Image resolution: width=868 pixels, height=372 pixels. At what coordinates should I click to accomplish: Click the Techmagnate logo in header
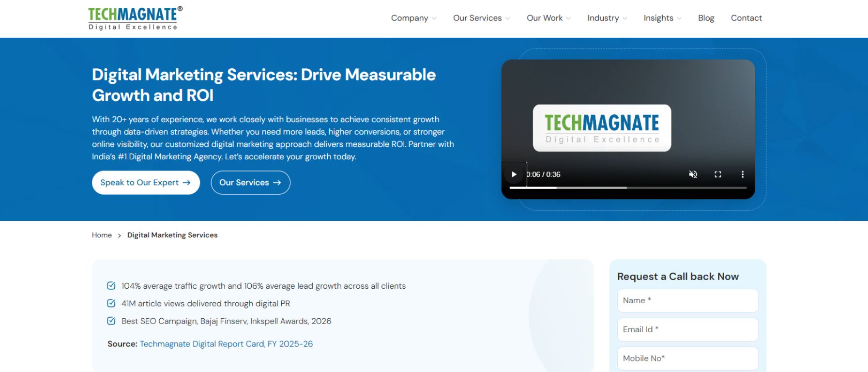click(x=135, y=18)
